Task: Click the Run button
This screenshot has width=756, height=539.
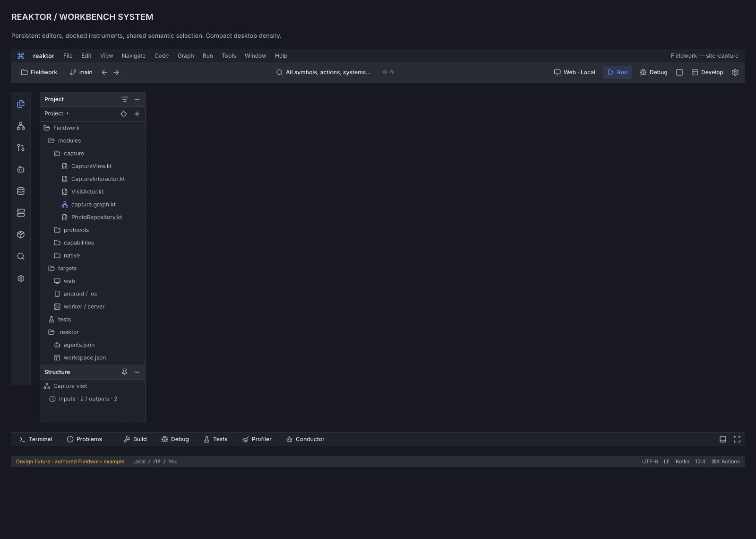Action: pyautogui.click(x=618, y=72)
